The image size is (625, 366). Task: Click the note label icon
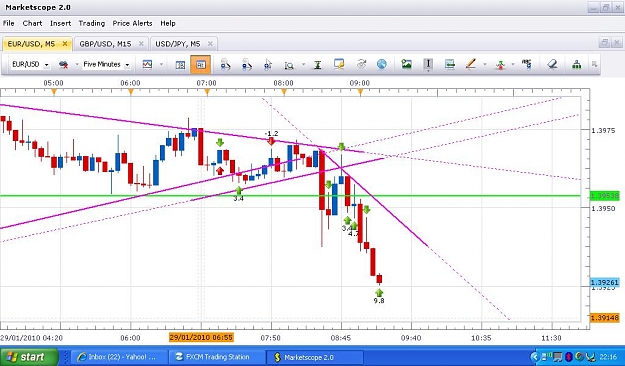(x=339, y=64)
